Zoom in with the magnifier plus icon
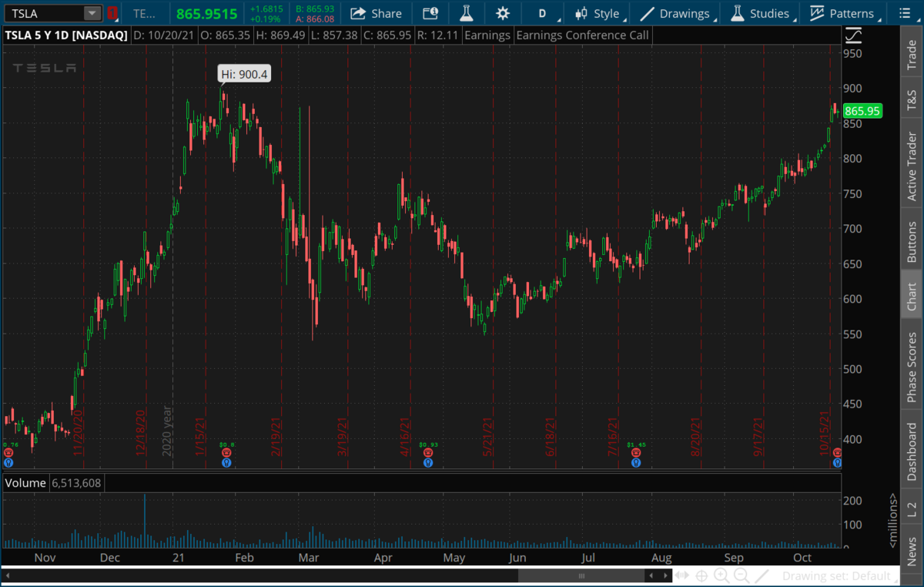Viewport: 924px width, 587px height. (x=721, y=575)
